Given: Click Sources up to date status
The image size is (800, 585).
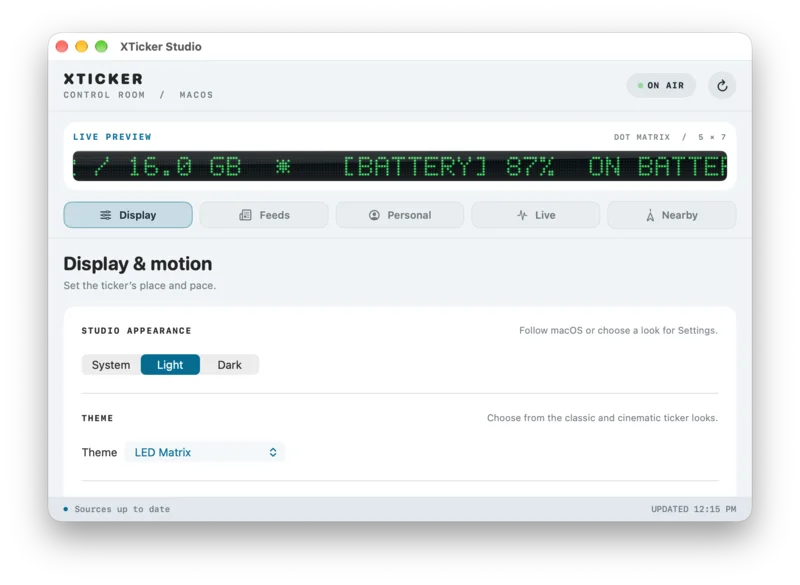Looking at the screenshot, I should [122, 509].
